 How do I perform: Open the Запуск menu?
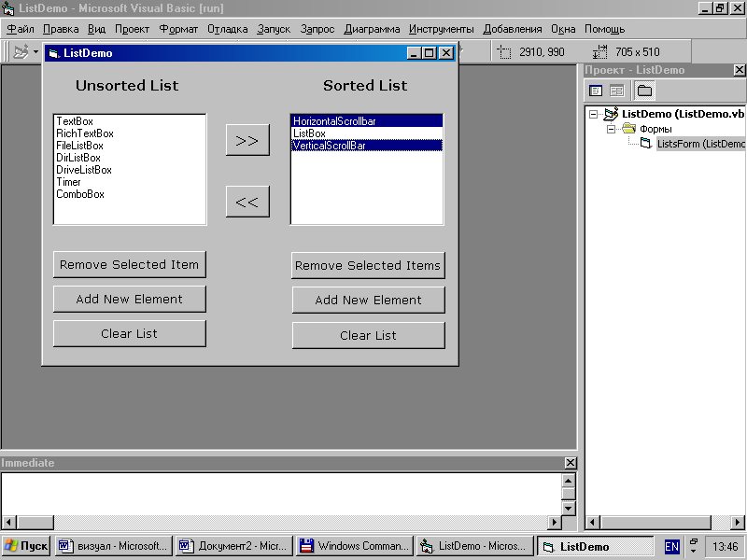point(274,29)
